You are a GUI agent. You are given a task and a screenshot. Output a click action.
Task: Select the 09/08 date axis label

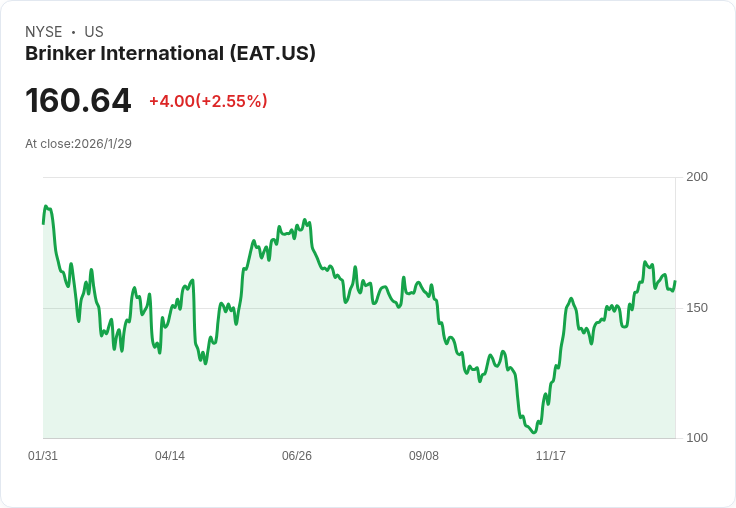424,455
